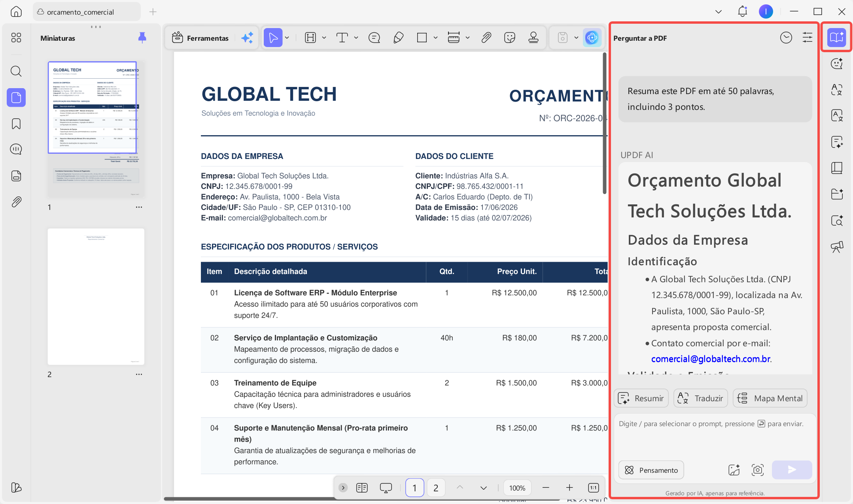Select the measurement ruler tool
Image resolution: width=853 pixels, height=504 pixels.
pyautogui.click(x=454, y=38)
